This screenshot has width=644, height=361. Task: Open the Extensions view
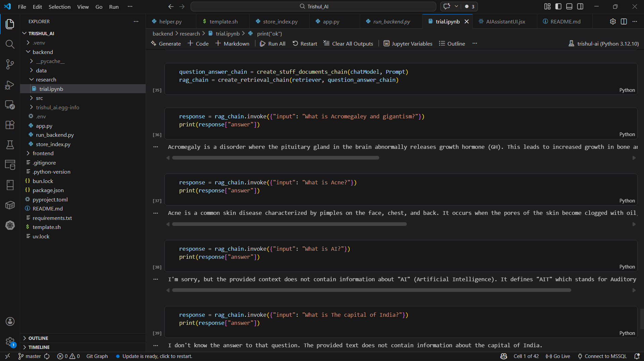tap(10, 125)
